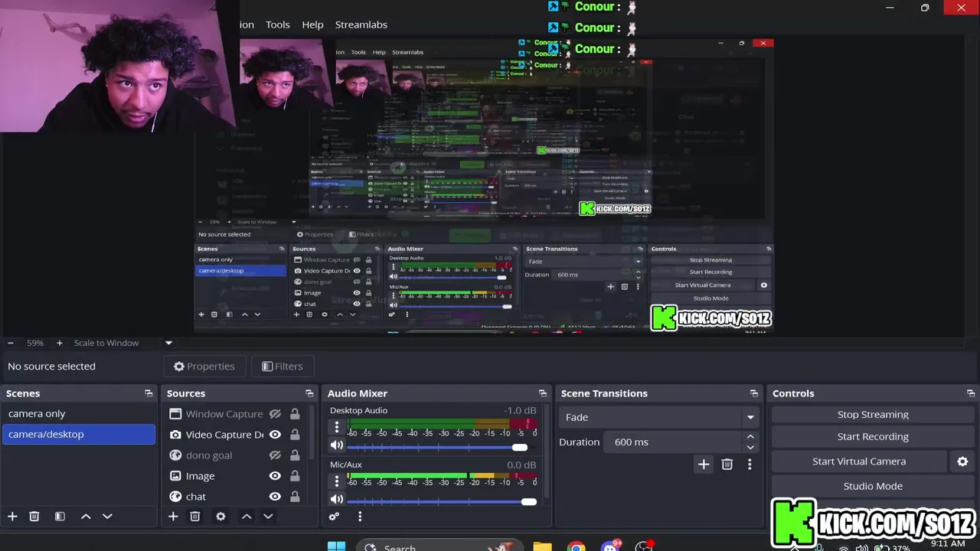Hide the Image source eye icon

[x=275, y=476]
